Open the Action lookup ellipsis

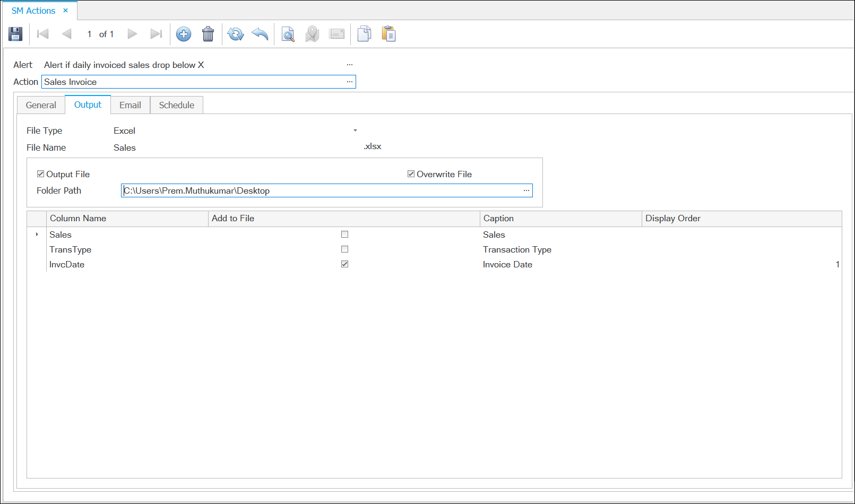pyautogui.click(x=350, y=82)
